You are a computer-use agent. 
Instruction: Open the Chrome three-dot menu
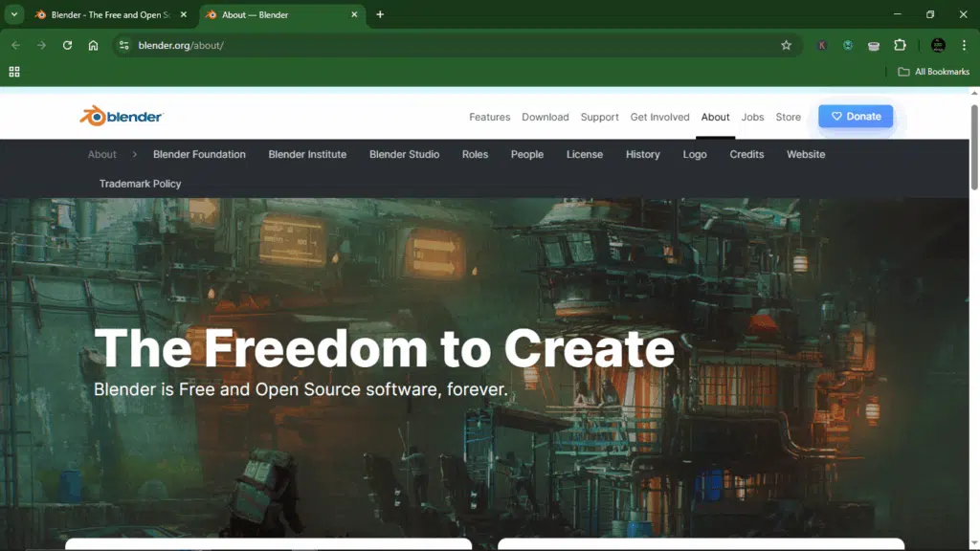click(x=964, y=45)
